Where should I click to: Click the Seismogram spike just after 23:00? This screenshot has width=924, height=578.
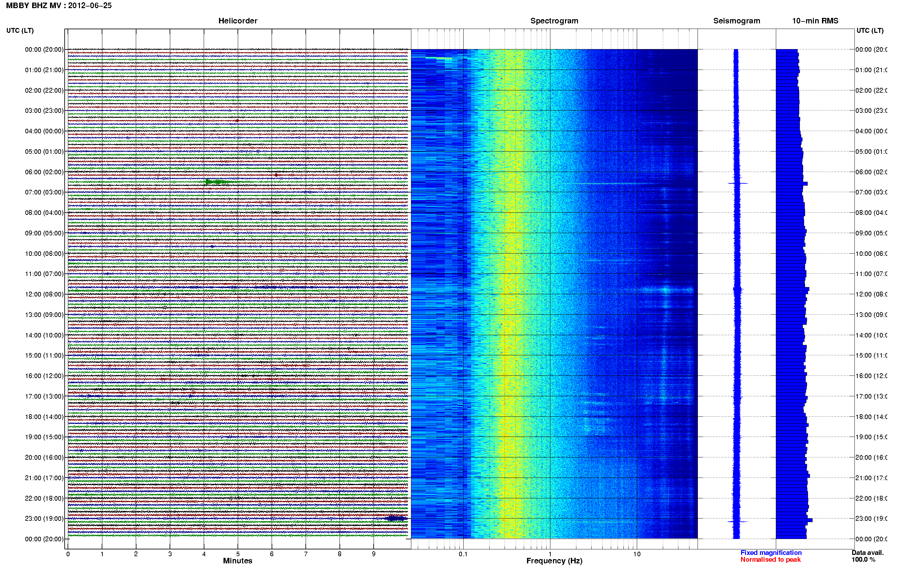pyautogui.click(x=737, y=521)
